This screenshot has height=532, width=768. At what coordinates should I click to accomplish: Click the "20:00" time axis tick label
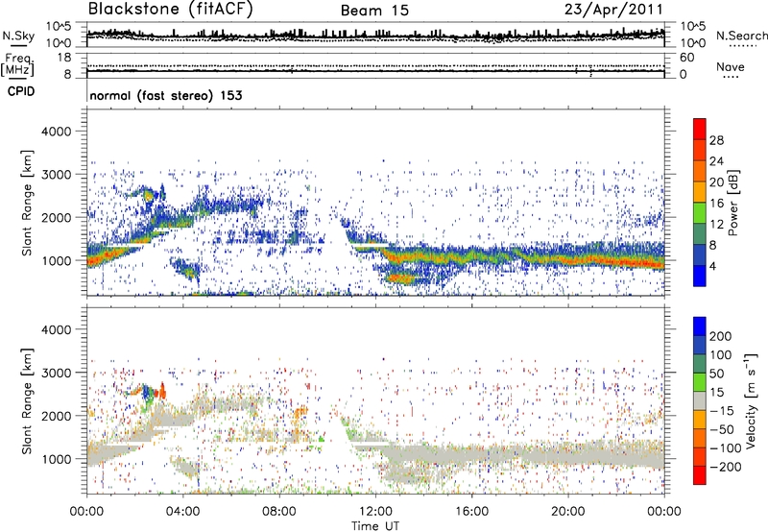[x=567, y=512]
